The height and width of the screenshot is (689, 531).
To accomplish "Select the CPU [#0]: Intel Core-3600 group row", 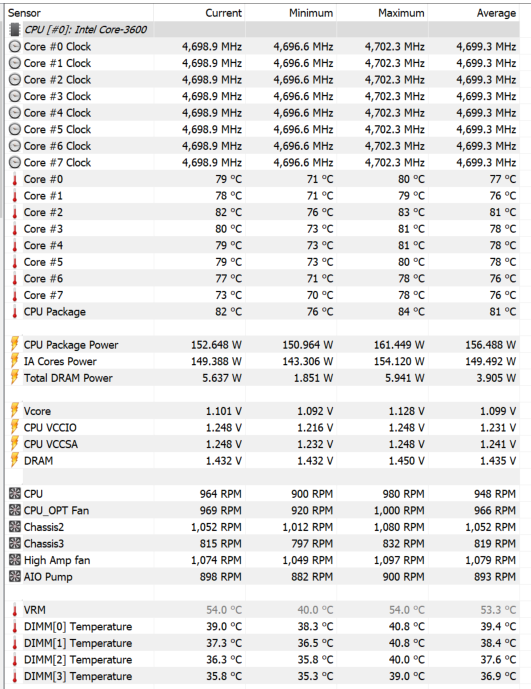I will [263, 30].
